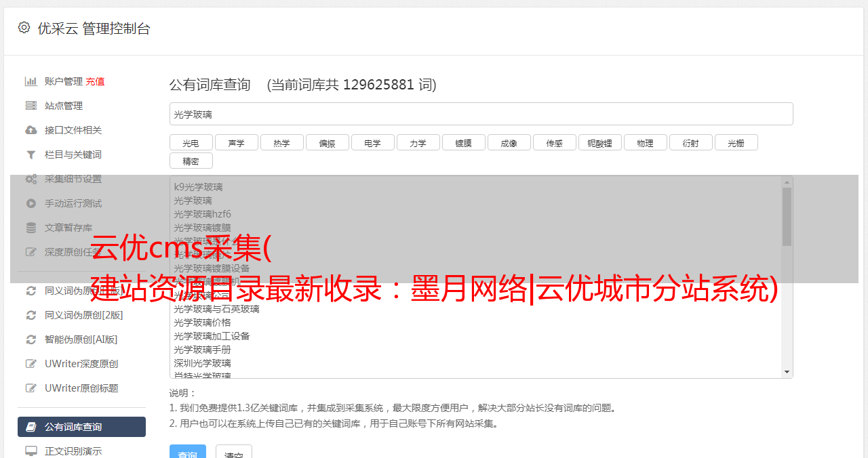The height and width of the screenshot is (458, 868).
Task: Click the results list scrollbar up arrow
Action: (x=787, y=182)
